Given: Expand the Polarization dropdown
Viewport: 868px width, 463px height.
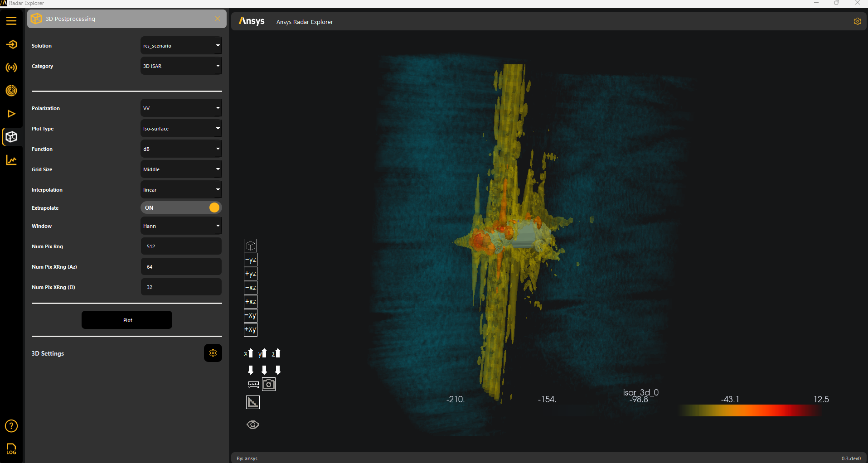Looking at the screenshot, I should click(x=181, y=108).
